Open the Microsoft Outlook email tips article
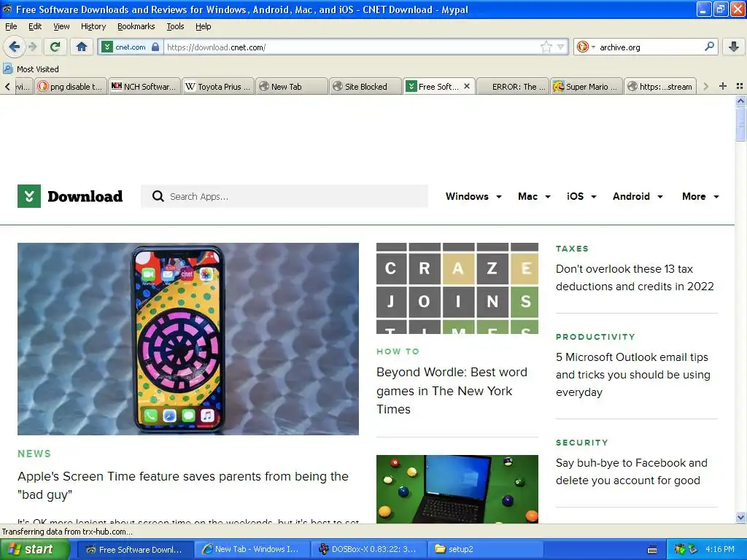Image resolution: width=747 pixels, height=560 pixels. click(632, 375)
